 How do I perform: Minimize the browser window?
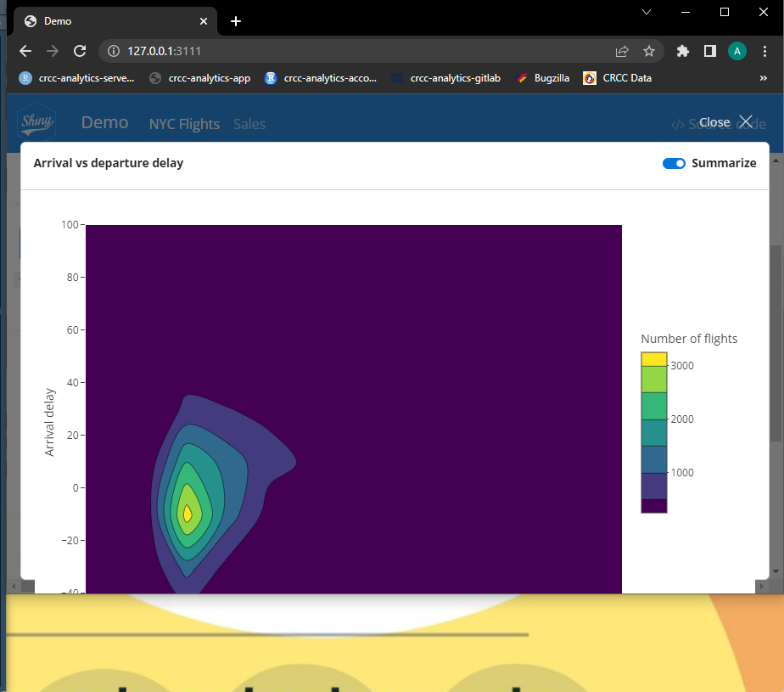click(686, 12)
